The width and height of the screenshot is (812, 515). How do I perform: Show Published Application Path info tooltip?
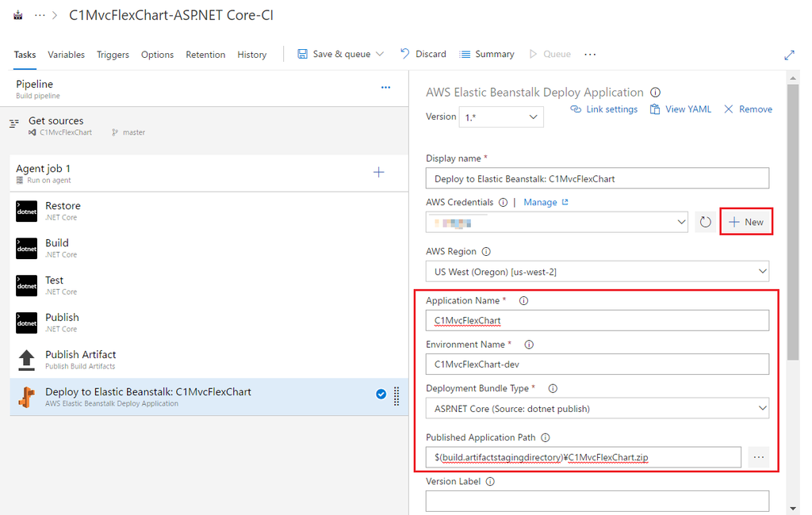pyautogui.click(x=546, y=438)
